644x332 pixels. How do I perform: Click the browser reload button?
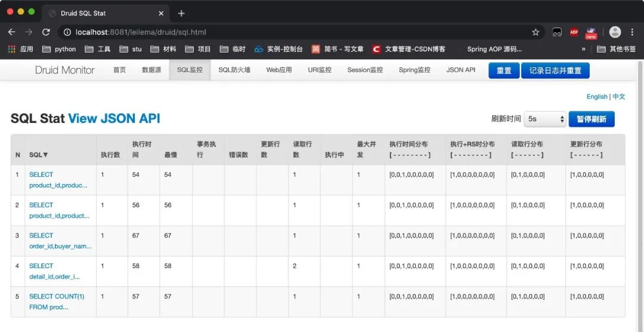click(46, 32)
